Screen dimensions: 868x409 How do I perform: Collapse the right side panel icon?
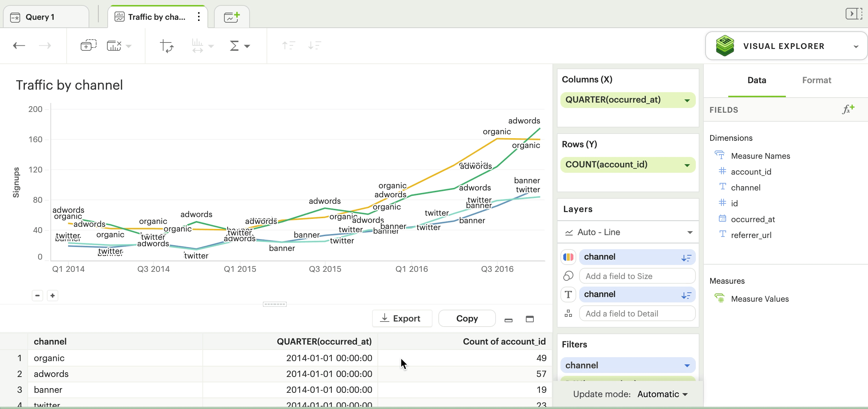click(x=854, y=14)
